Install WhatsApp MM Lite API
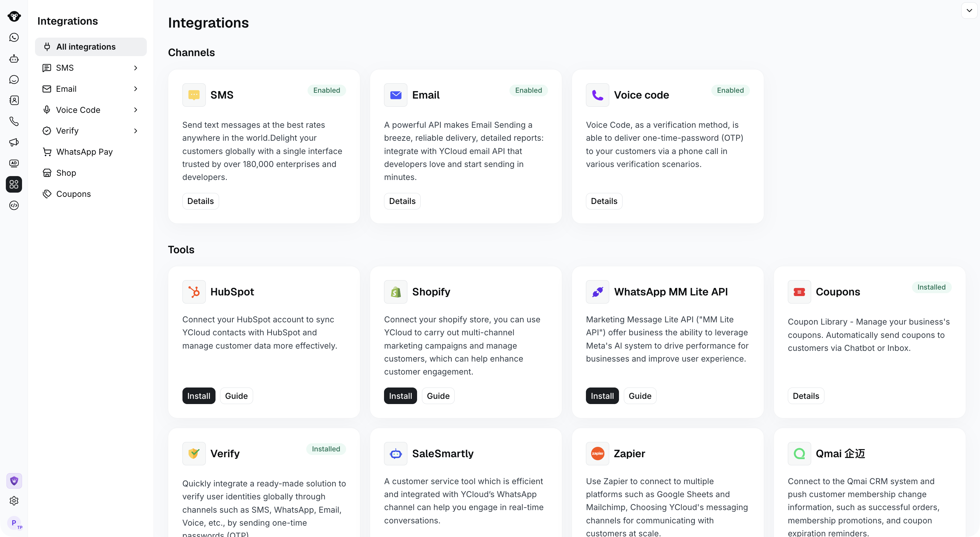This screenshot has width=980, height=537. click(602, 396)
